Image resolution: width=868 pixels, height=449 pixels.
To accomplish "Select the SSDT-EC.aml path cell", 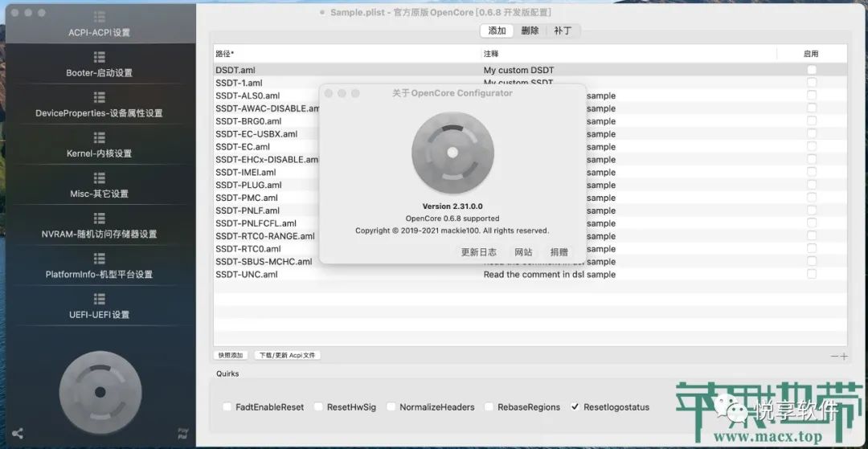I will point(243,146).
